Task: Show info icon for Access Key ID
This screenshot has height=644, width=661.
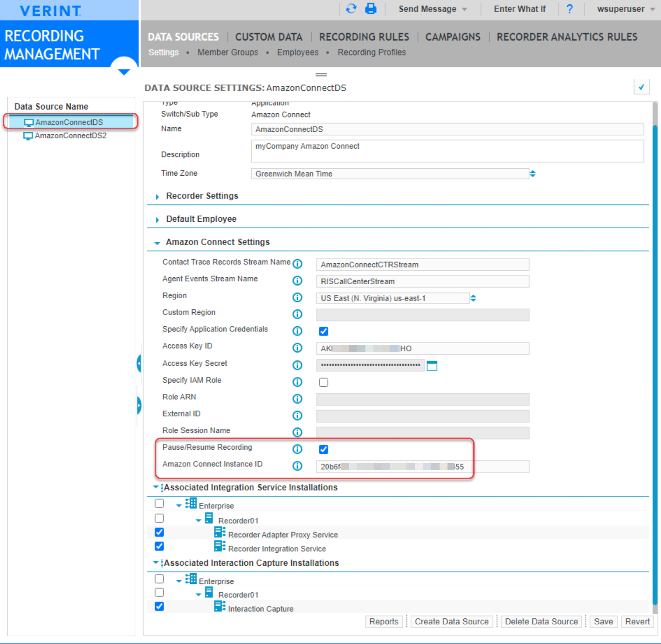Action: pyautogui.click(x=297, y=348)
